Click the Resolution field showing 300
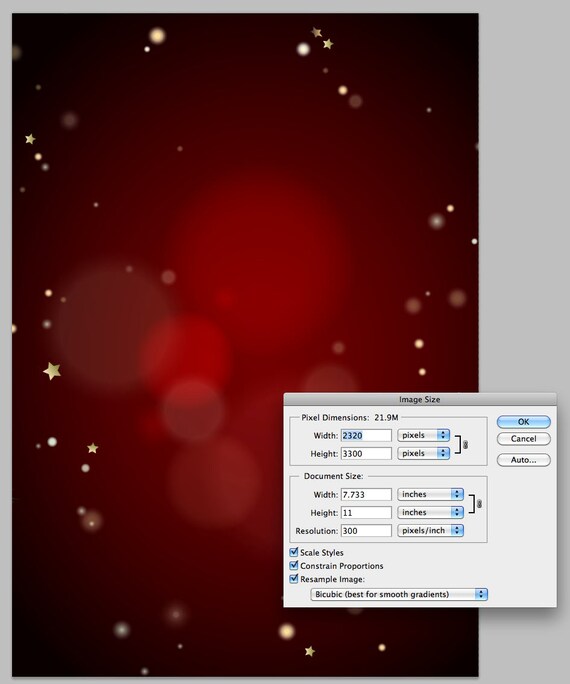Viewport: 570px width, 684px height. [x=366, y=531]
